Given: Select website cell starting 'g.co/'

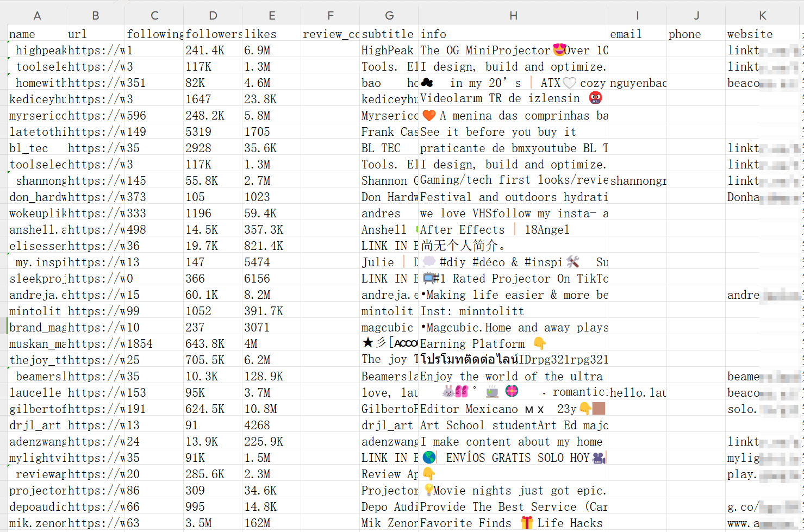Looking at the screenshot, I should click(763, 506).
